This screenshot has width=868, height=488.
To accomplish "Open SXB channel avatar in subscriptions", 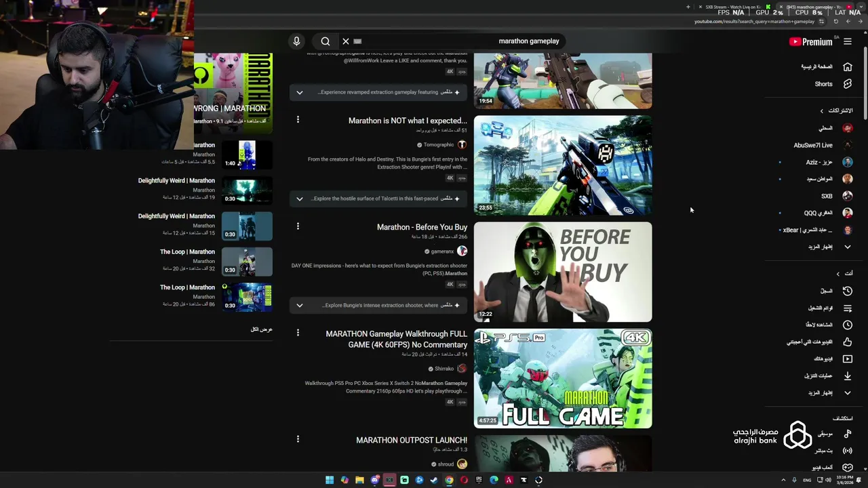I will (848, 196).
